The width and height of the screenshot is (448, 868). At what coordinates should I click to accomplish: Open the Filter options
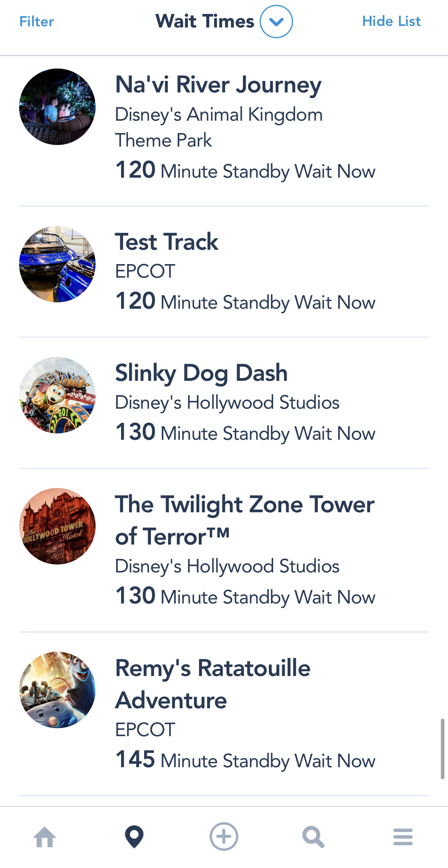pyautogui.click(x=37, y=22)
